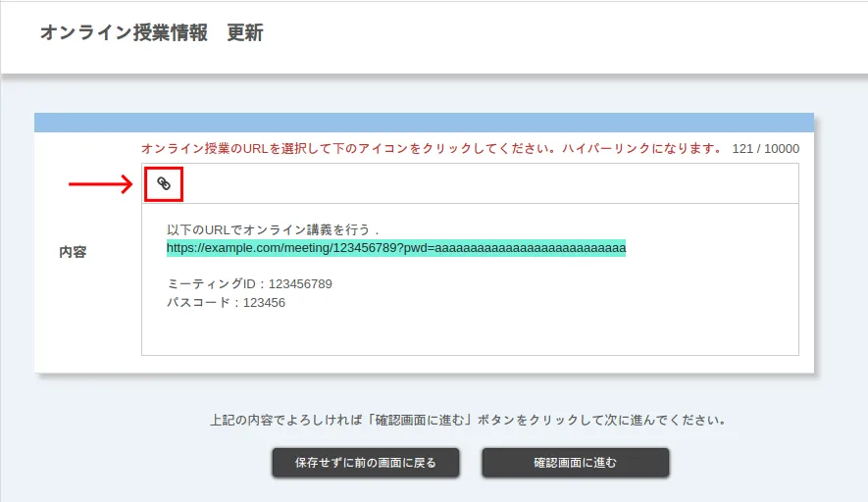Click the highlighted example.com meeting URL

294,248
